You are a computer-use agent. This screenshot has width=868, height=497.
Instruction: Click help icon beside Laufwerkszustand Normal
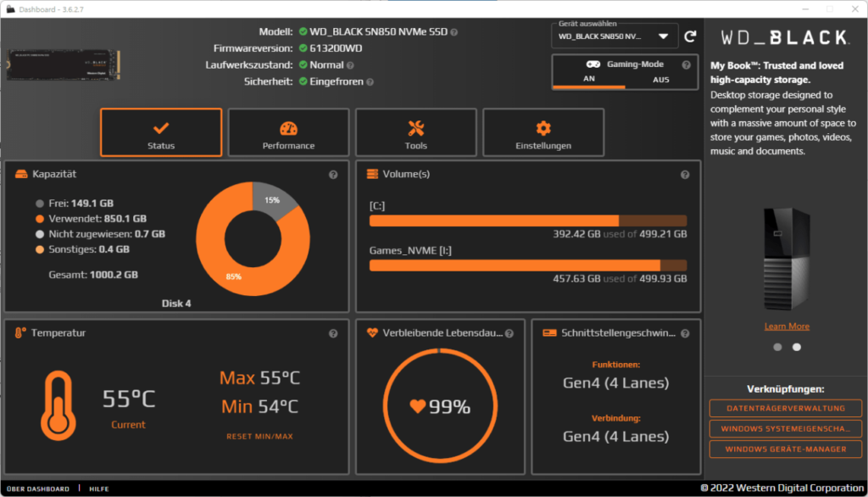click(x=350, y=65)
